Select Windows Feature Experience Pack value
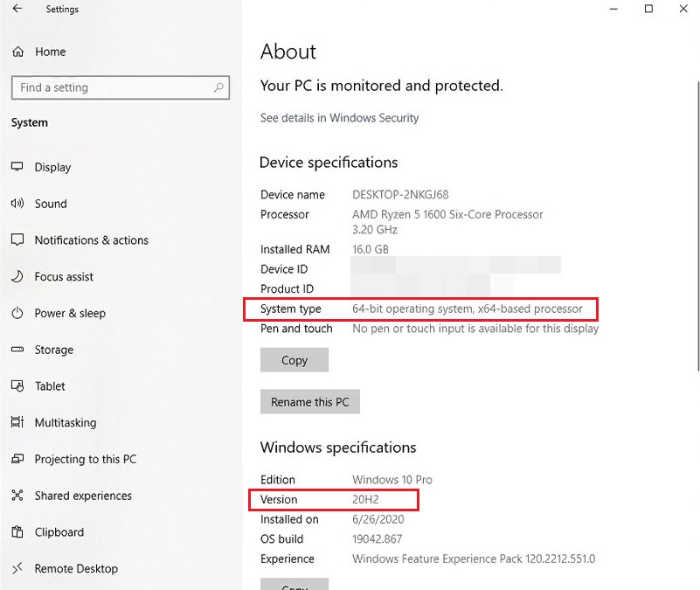 pos(473,559)
